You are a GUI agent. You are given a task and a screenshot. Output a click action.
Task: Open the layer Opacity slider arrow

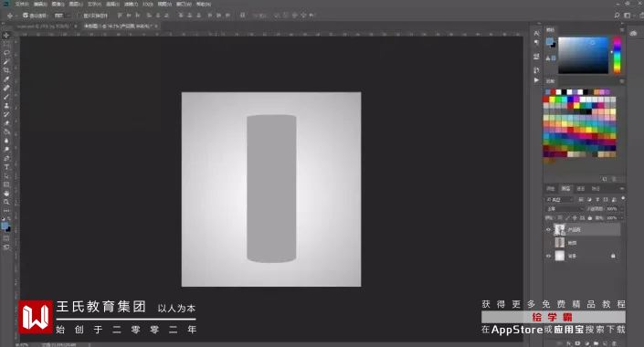621,209
